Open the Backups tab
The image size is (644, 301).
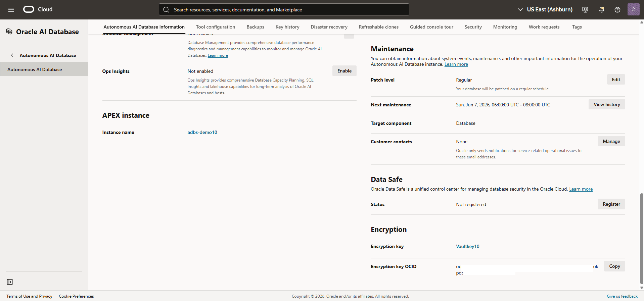[255, 27]
